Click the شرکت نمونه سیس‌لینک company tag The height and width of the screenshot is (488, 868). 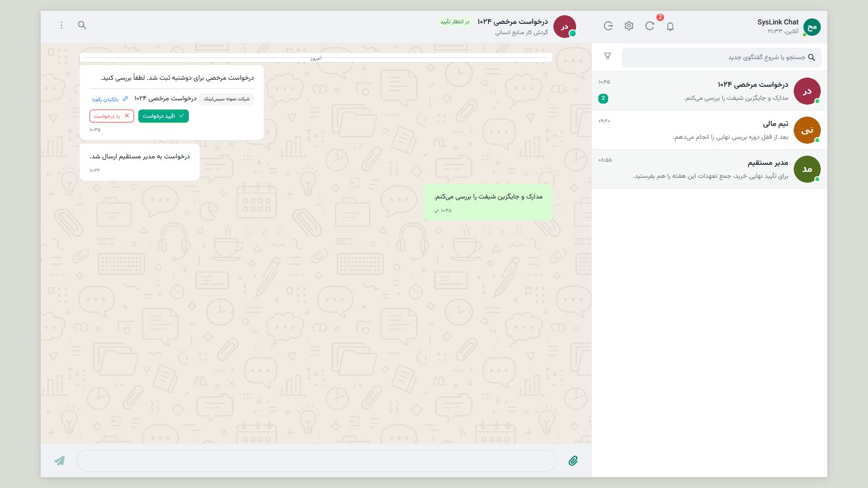pyautogui.click(x=227, y=99)
